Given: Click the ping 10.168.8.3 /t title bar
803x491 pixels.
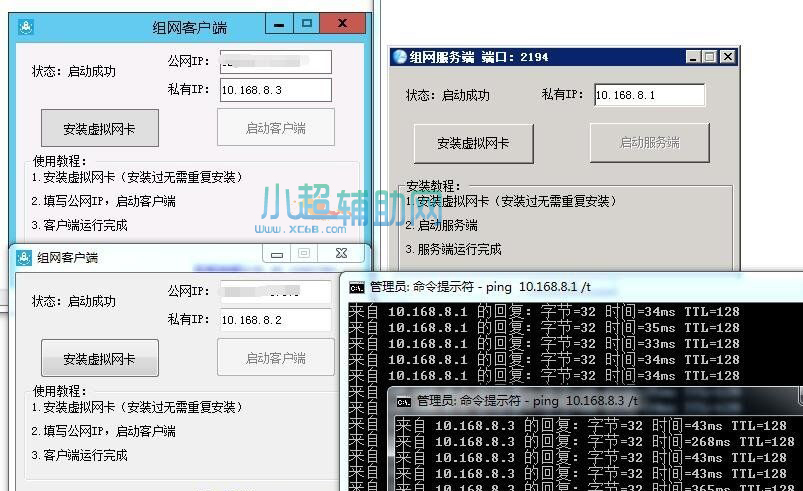Looking at the screenshot, I should (x=594, y=401).
